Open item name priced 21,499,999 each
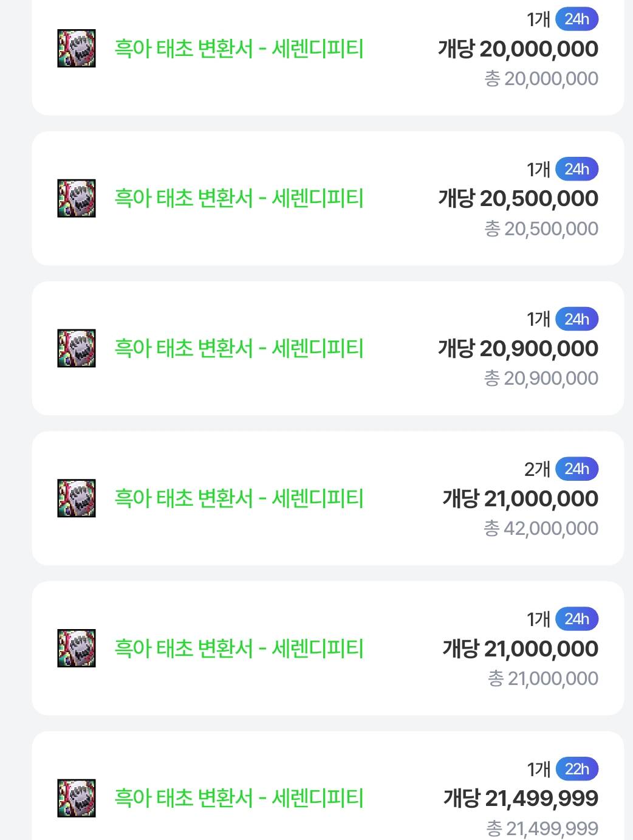This screenshot has width=633, height=840. tap(239, 798)
